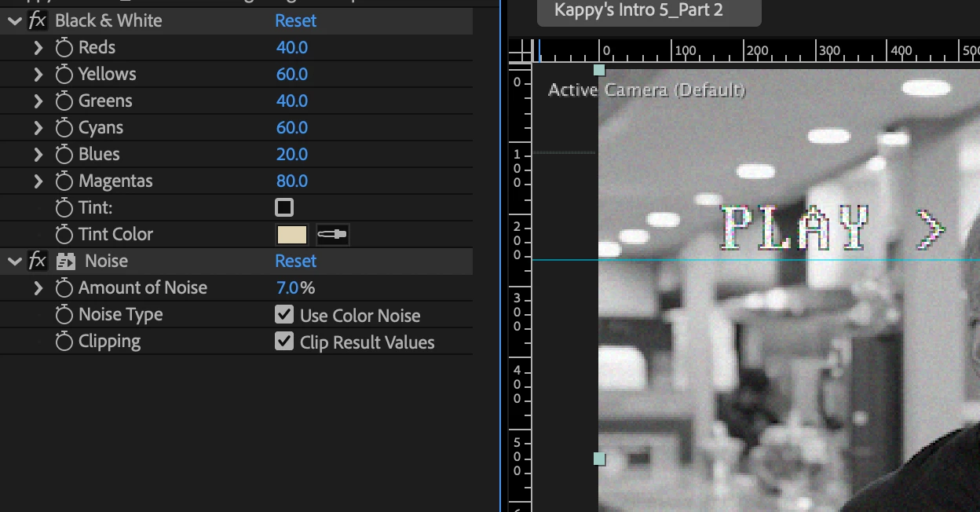The height and width of the screenshot is (512, 980).
Task: Click the lower-left layer bounding handle
Action: pos(599,459)
